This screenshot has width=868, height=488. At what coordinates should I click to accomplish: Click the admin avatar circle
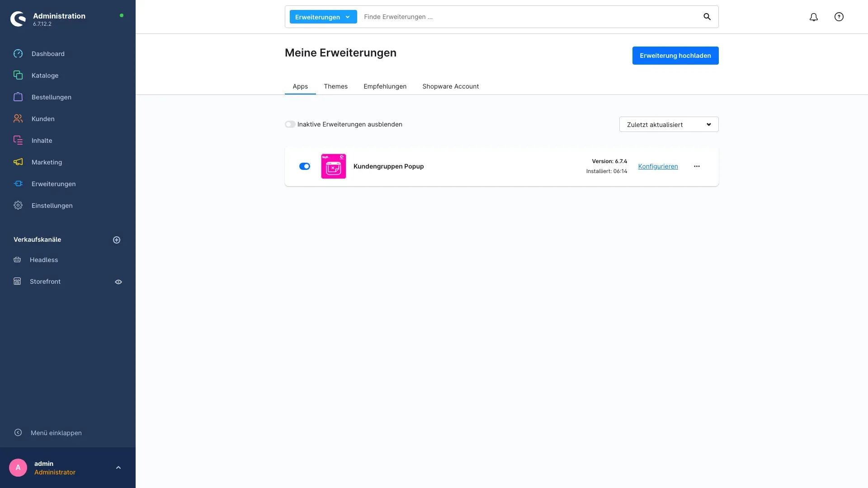pos(18,468)
